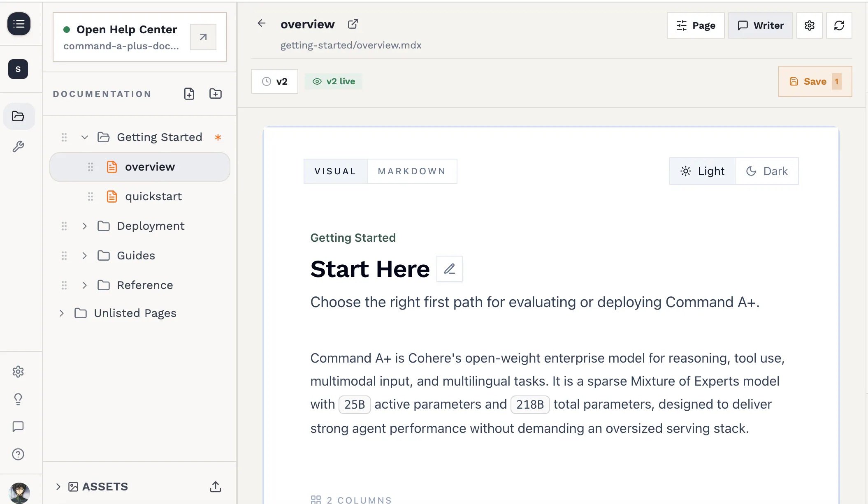Click the 25B inline code chip
868x504 pixels.
click(355, 405)
